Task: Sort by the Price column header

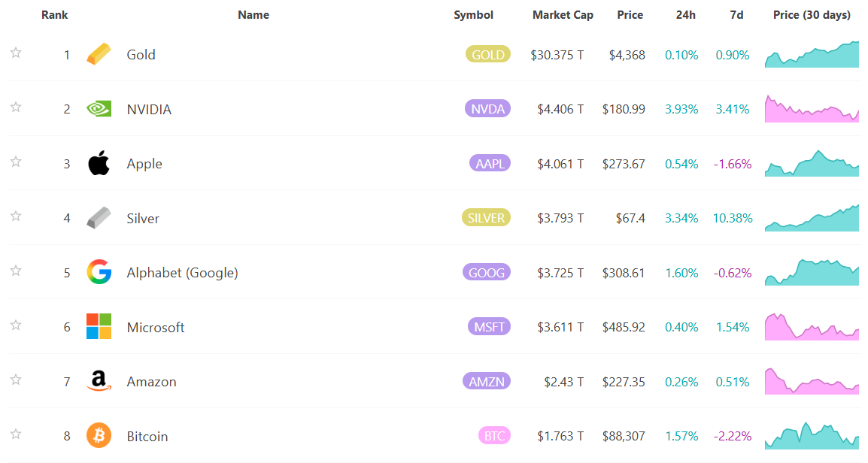Action: [630, 15]
